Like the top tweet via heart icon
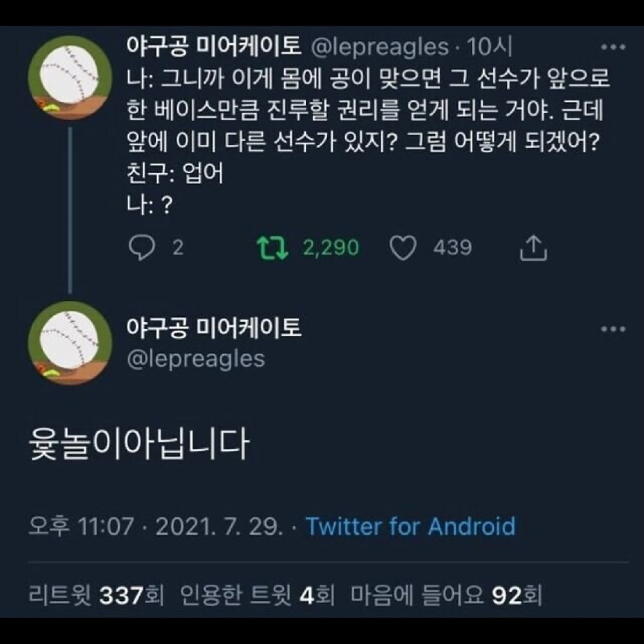This screenshot has height=644, width=644. (x=404, y=248)
